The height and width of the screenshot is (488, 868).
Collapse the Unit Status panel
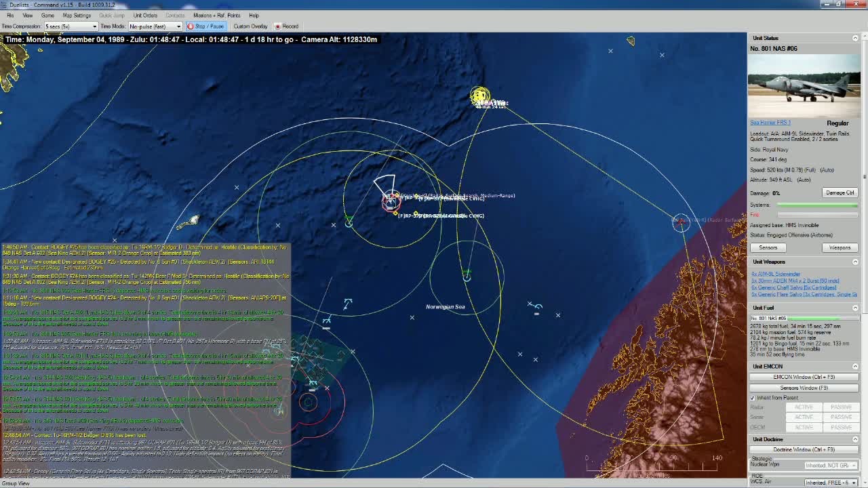(x=855, y=38)
